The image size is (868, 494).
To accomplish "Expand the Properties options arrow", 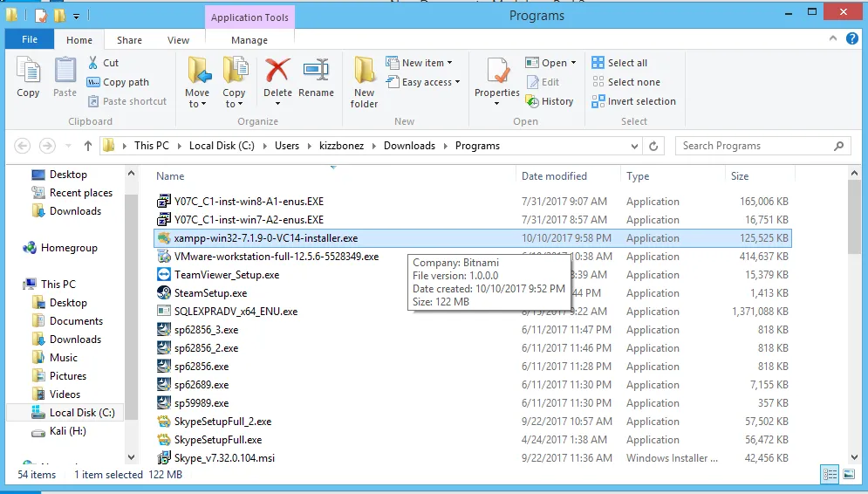I will click(x=496, y=104).
